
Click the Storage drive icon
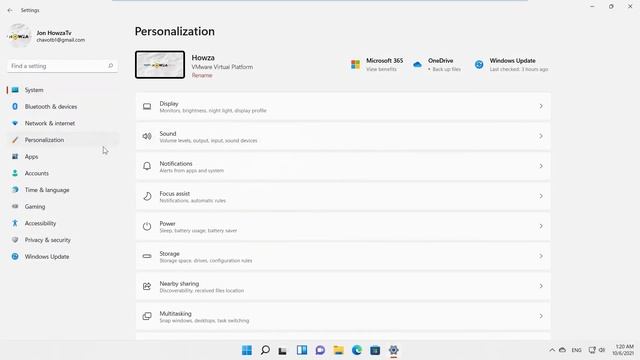coord(147,256)
